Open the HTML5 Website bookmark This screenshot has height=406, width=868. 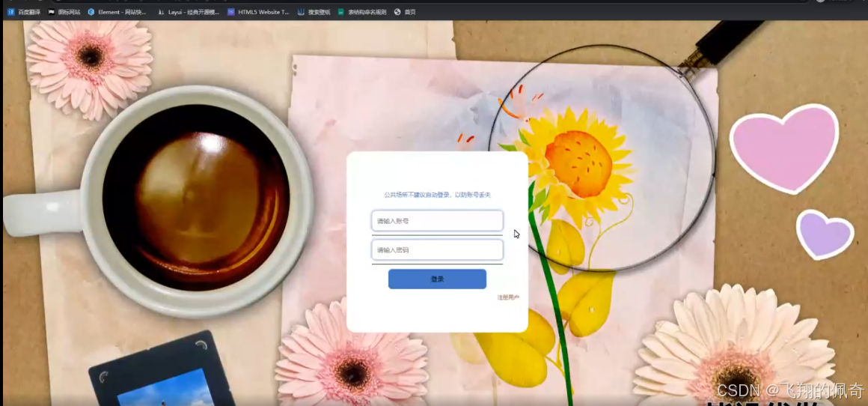click(258, 12)
